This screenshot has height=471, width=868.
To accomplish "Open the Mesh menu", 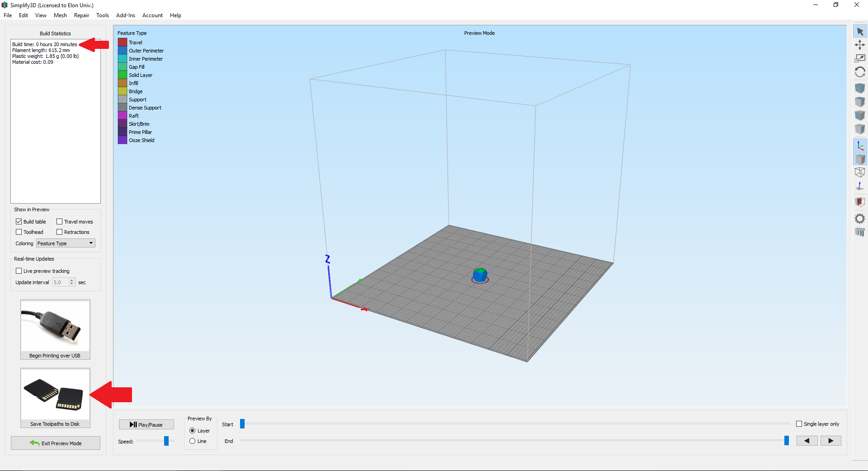I will (x=60, y=15).
